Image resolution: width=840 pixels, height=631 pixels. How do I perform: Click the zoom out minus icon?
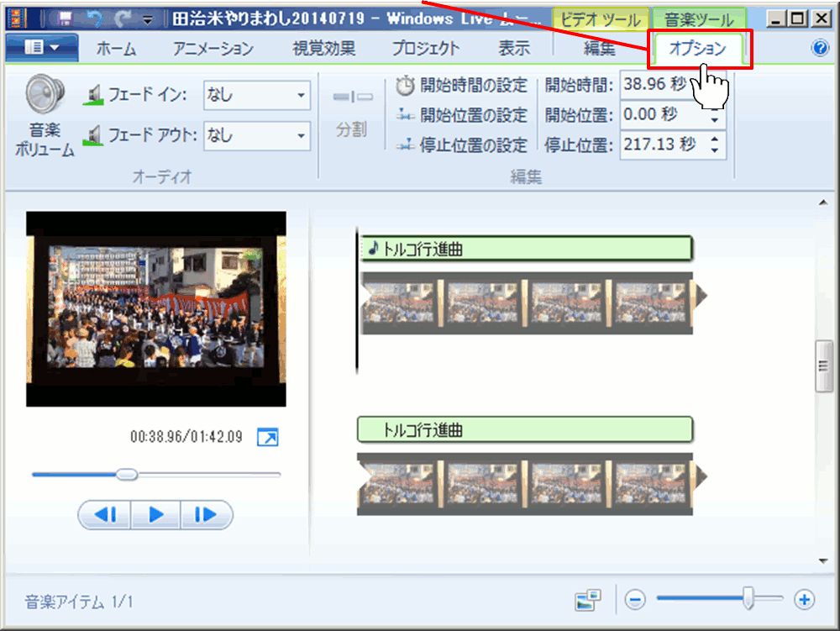pyautogui.click(x=635, y=600)
